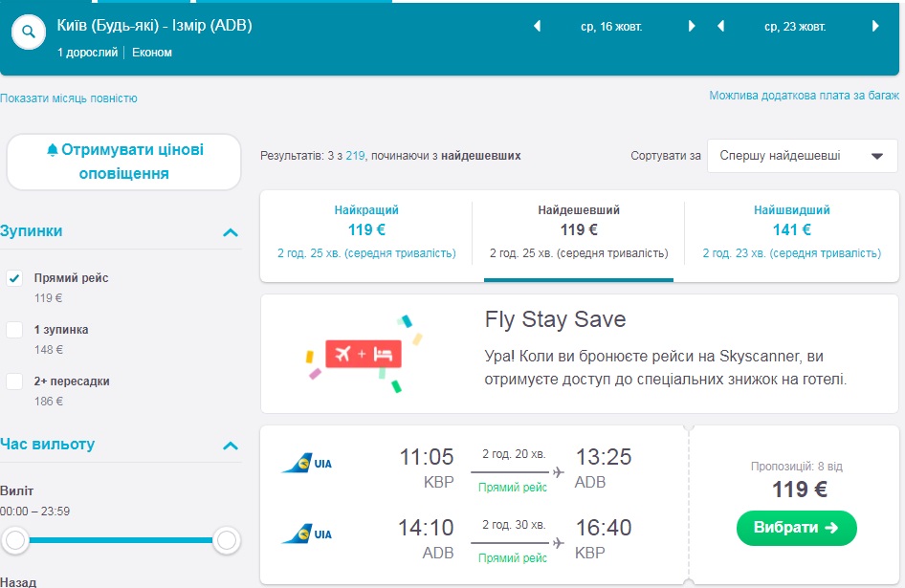The height and width of the screenshot is (588, 905).
Task: Go to next departure date arrow
Action: (692, 27)
